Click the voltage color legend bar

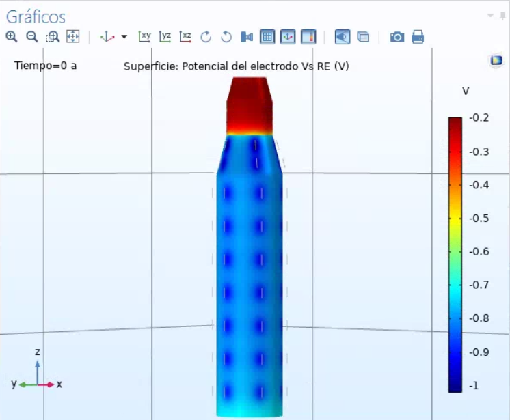[x=455, y=254]
